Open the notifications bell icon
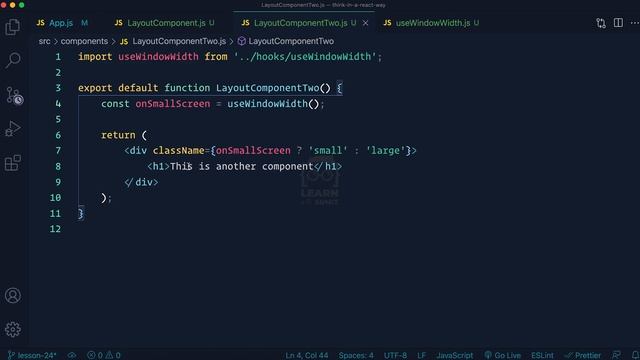Screen dimensions: 640x360 point(635,355)
